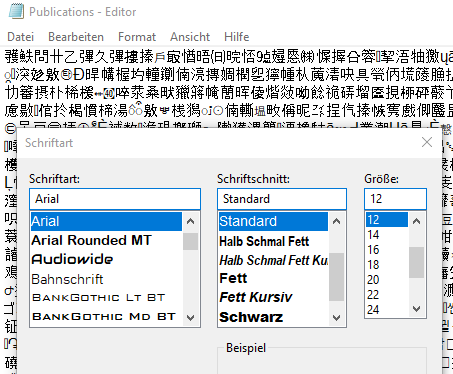
Task: Click size list scrollbar thumb
Action: point(416,262)
